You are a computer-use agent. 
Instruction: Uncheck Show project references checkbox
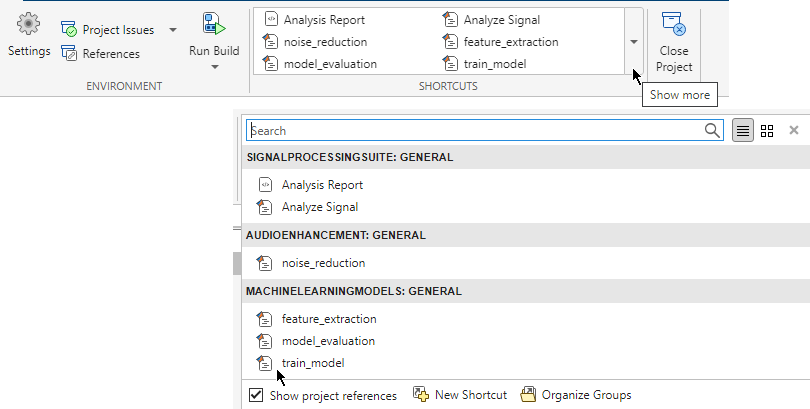click(256, 395)
